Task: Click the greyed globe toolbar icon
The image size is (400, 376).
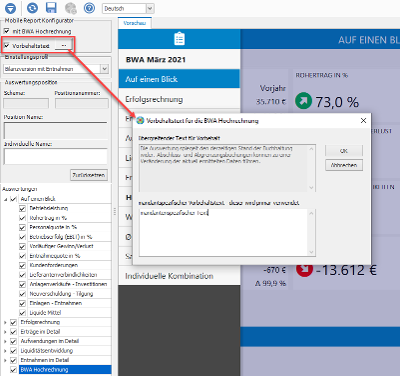Action: click(x=71, y=8)
